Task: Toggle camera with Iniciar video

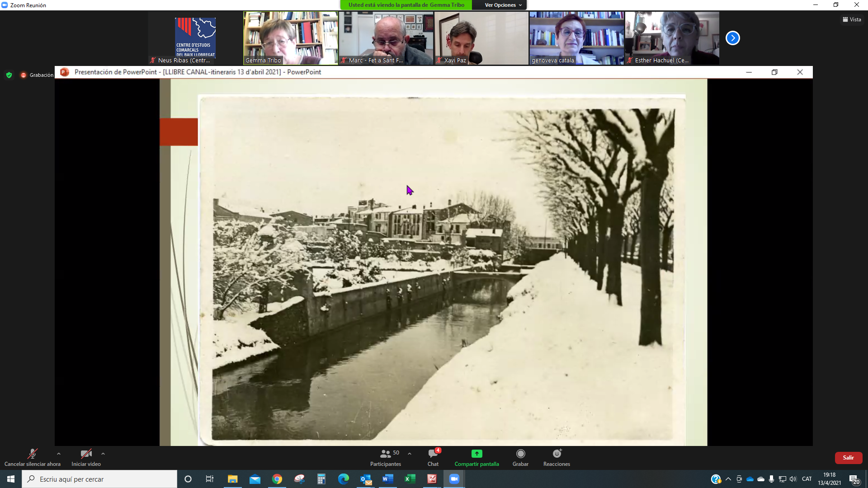Action: (x=86, y=454)
